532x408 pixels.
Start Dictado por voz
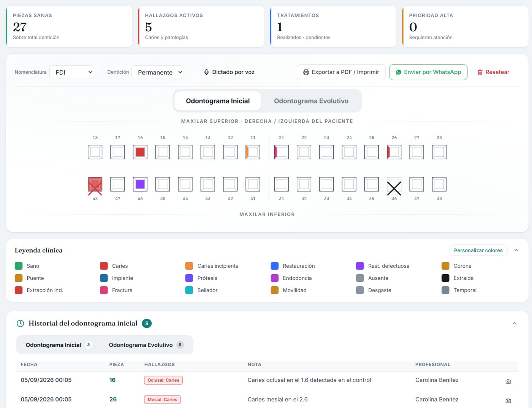[229, 72]
